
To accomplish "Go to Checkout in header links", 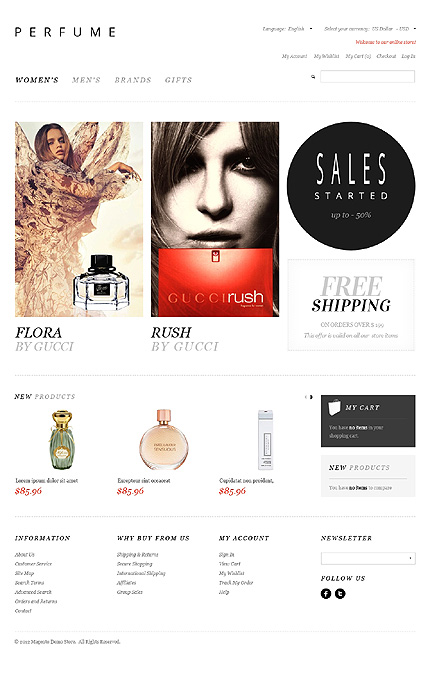I will pos(386,56).
